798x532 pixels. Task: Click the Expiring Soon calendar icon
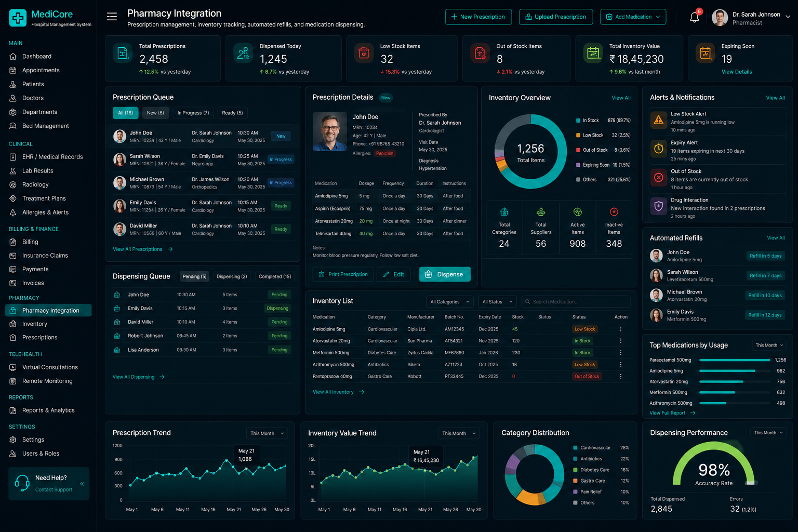tap(705, 53)
